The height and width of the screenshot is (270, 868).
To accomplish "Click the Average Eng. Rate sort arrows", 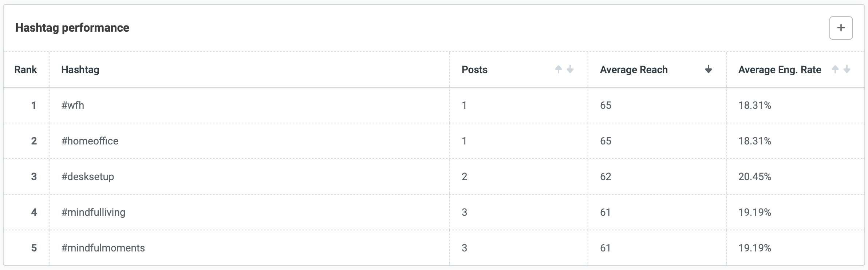I will 841,69.
